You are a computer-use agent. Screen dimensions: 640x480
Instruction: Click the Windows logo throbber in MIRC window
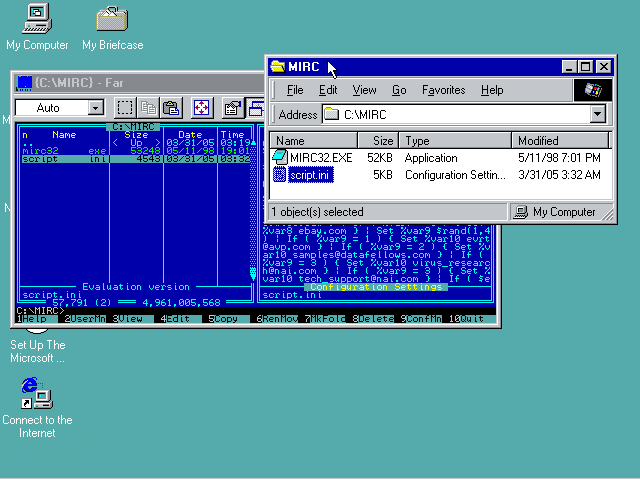point(593,90)
